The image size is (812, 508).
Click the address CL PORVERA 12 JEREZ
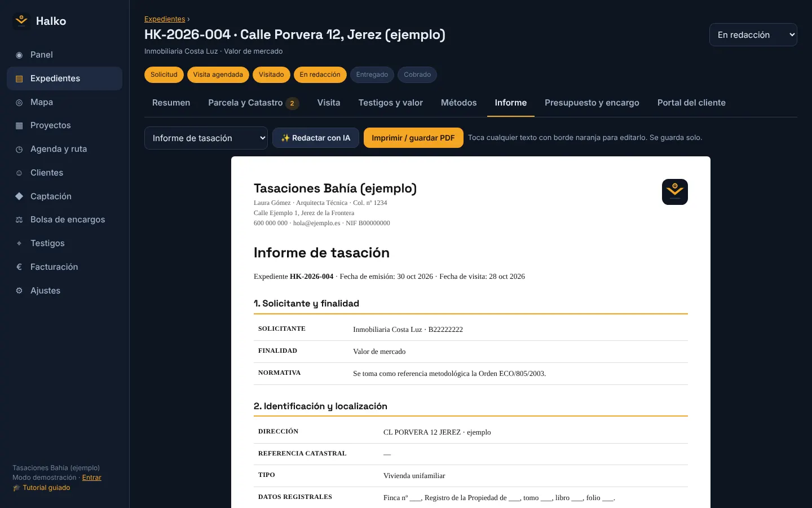coord(437,432)
